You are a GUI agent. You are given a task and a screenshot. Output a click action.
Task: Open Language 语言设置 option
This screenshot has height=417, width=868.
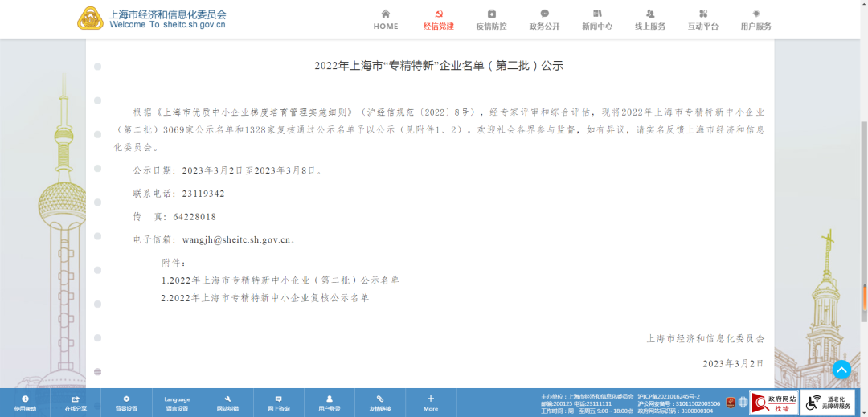click(177, 403)
